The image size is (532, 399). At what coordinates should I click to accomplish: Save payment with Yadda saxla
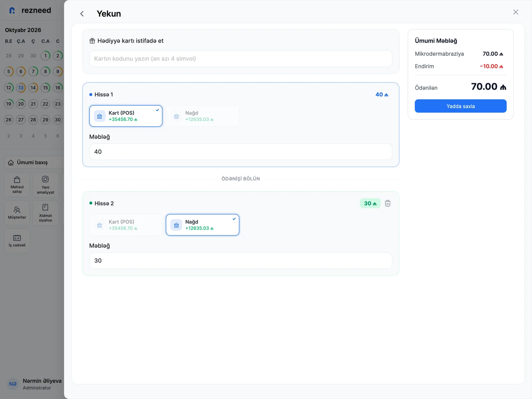(461, 106)
